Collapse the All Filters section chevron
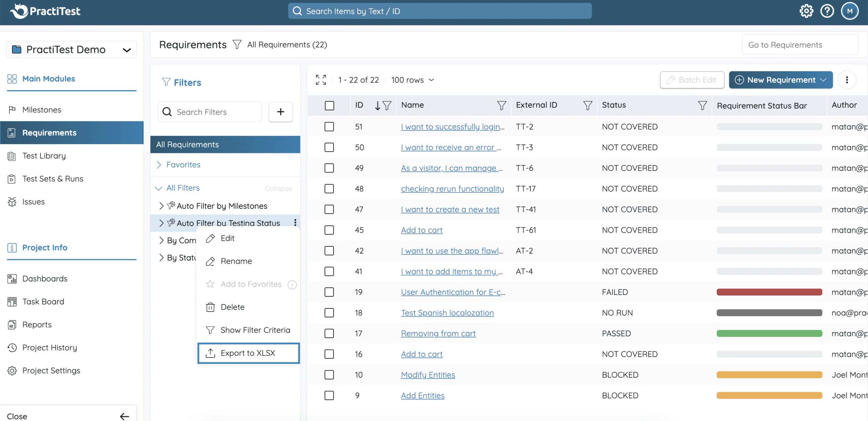Screen dimensions: 868x421 [x=158, y=188]
